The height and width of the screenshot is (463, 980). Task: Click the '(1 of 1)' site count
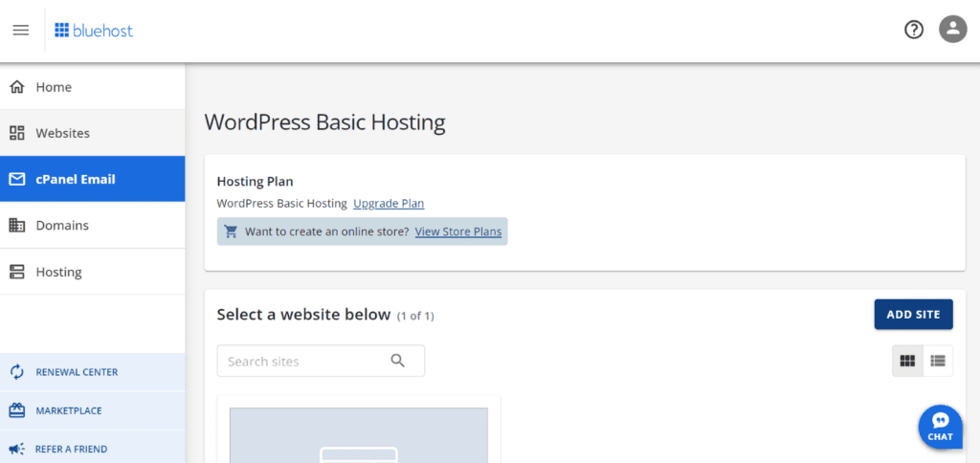(415, 317)
